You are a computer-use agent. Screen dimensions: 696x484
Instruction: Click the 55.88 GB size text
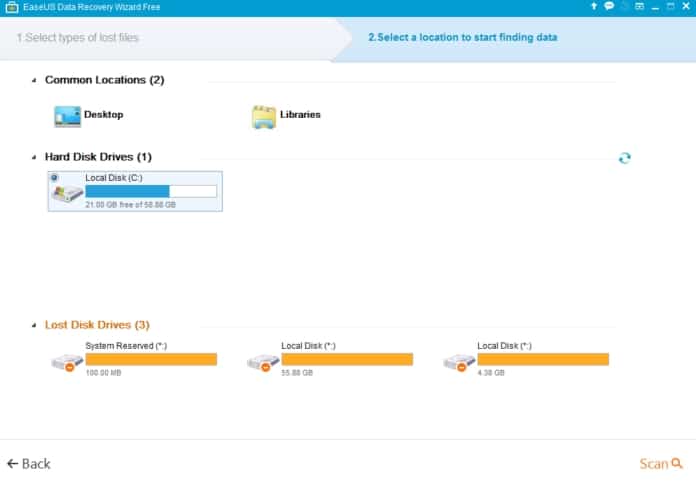tap(297, 373)
